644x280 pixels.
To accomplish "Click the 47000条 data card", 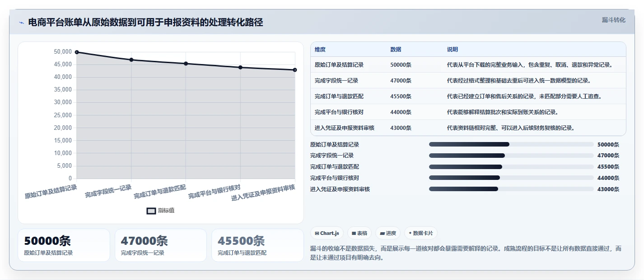I will click(x=161, y=245).
